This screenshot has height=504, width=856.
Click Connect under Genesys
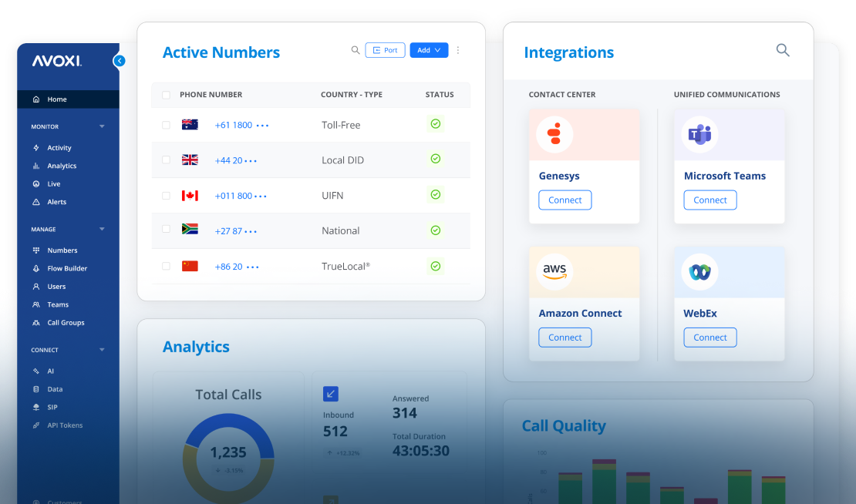click(x=564, y=200)
